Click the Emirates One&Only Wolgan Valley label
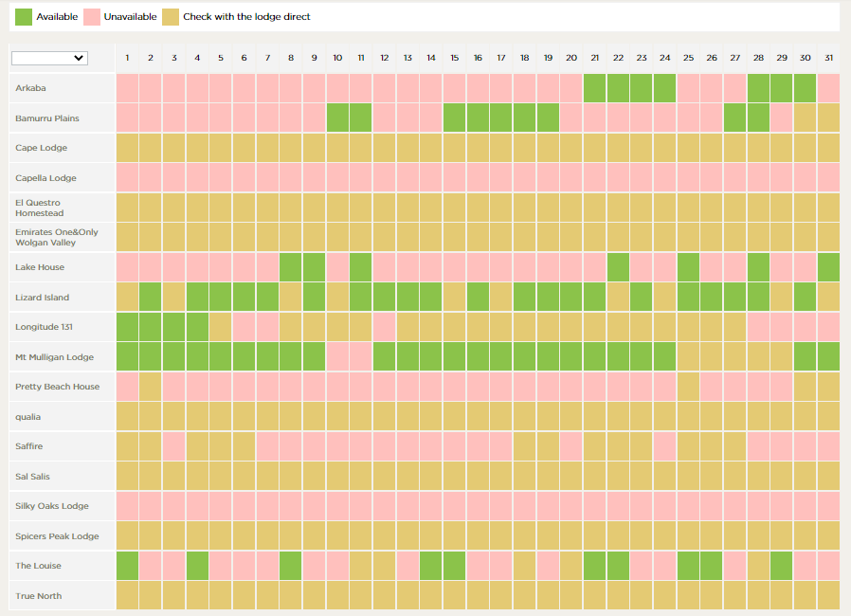The height and width of the screenshot is (616, 851). [x=56, y=237]
